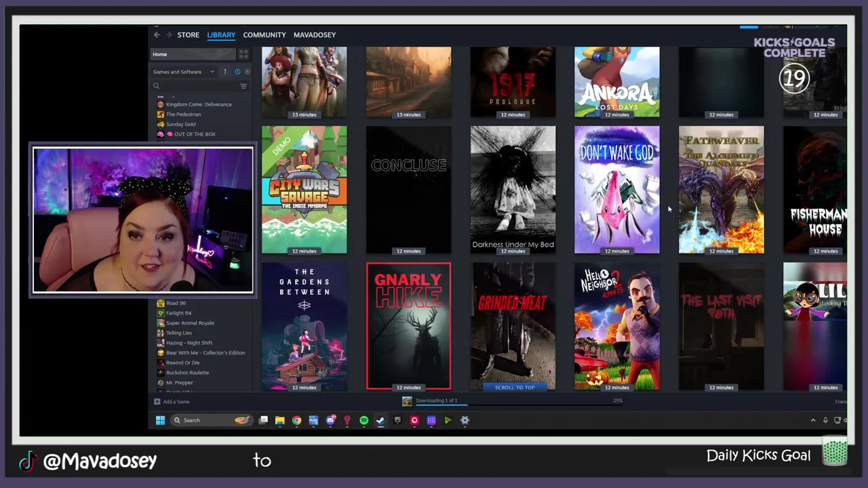Viewport: 868px width, 488px height.
Task: Open the collections grid view icon
Action: pos(243,54)
